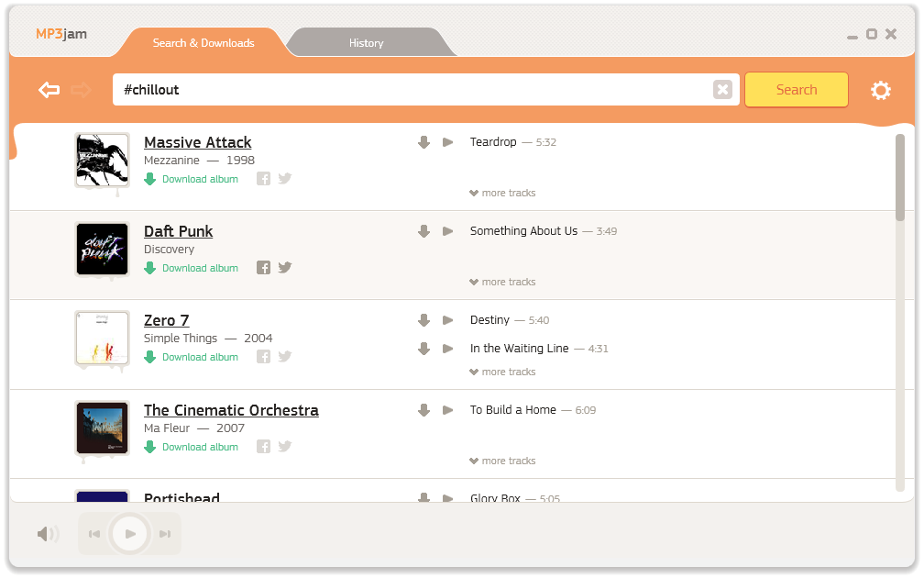924x578 pixels.
Task: Share Massive Attack album on Twitter
Action: point(285,178)
